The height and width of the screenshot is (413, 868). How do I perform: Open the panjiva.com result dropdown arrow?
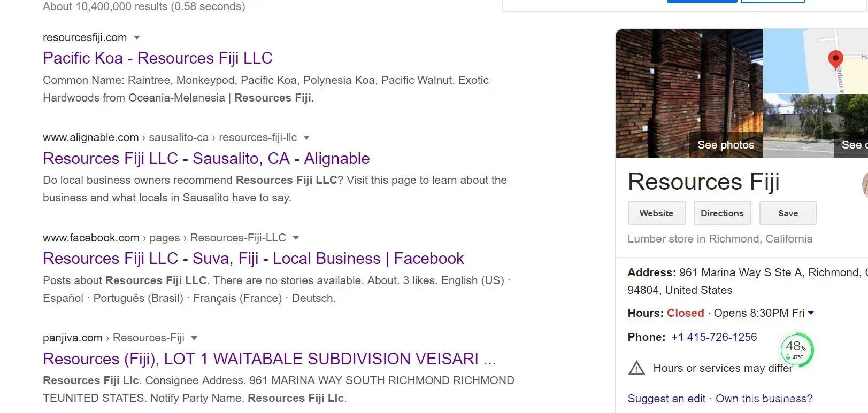coord(194,338)
